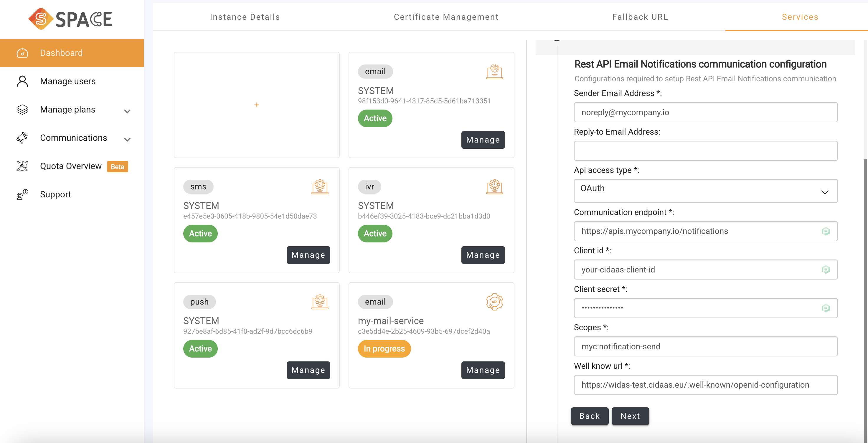The image size is (868, 443).
Task: Click the Next button
Action: 630,416
